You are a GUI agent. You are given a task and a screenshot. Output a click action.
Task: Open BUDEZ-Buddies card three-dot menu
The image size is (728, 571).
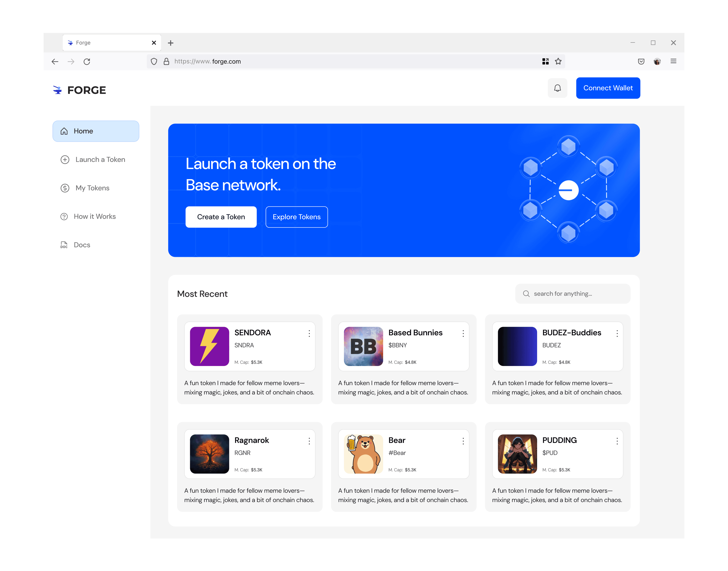(617, 333)
